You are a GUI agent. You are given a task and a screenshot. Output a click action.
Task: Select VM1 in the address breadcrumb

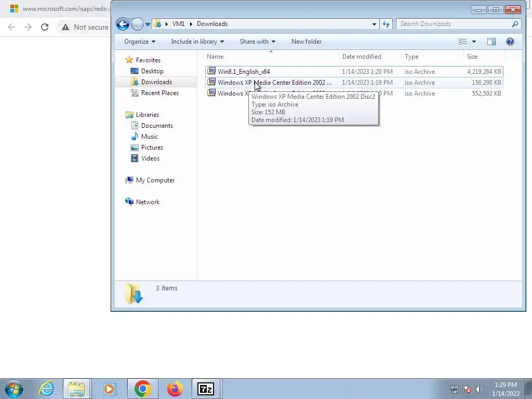coord(179,24)
